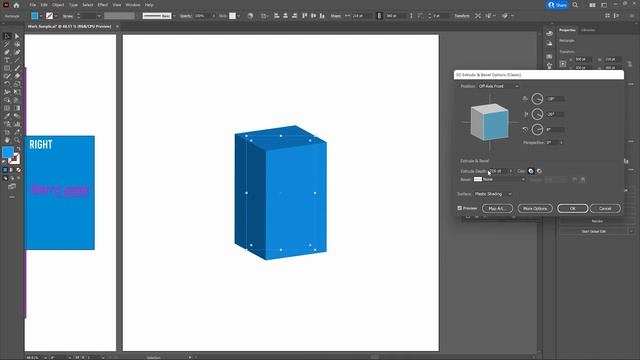
Task: Expand the Perspective value arrow
Action: 562,142
